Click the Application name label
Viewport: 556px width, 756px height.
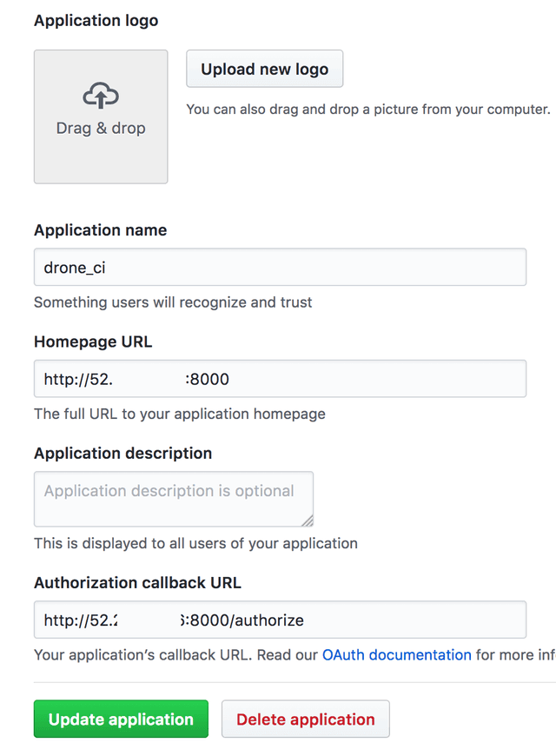coord(100,230)
